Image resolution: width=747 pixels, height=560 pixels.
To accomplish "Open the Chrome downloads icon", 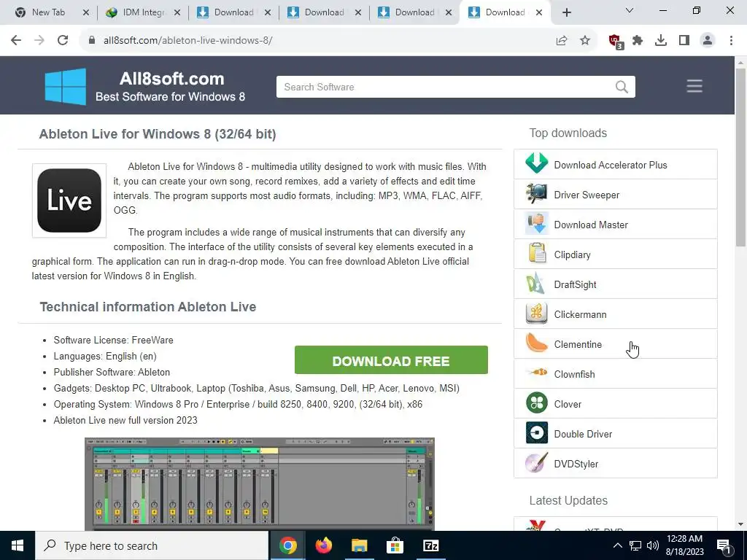I will point(661,41).
